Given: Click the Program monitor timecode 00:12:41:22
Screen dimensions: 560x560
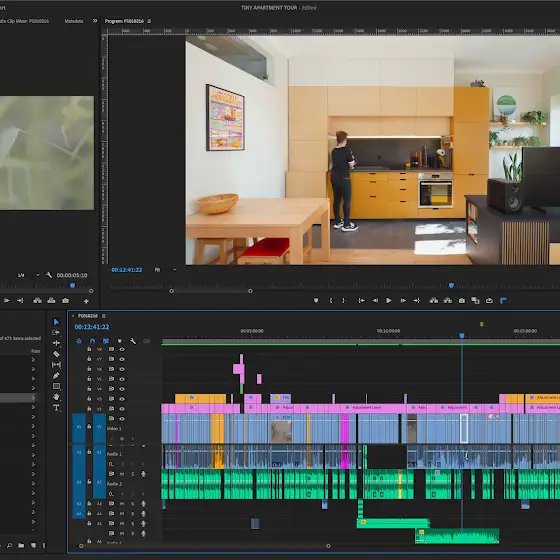Looking at the screenshot, I should (x=127, y=270).
